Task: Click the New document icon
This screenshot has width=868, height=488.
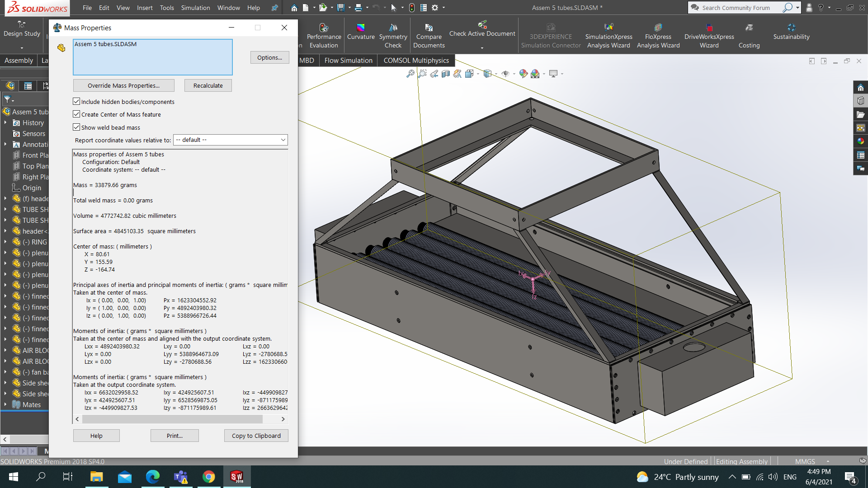Action: 306,8
